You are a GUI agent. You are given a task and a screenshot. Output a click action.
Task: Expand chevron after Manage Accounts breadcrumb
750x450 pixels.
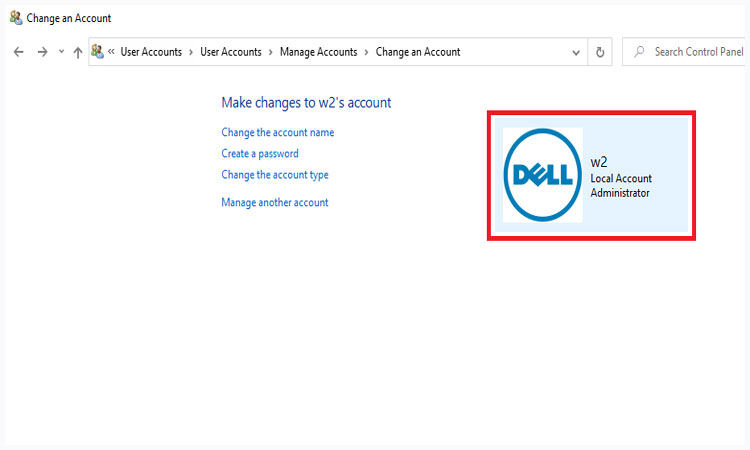(x=366, y=52)
